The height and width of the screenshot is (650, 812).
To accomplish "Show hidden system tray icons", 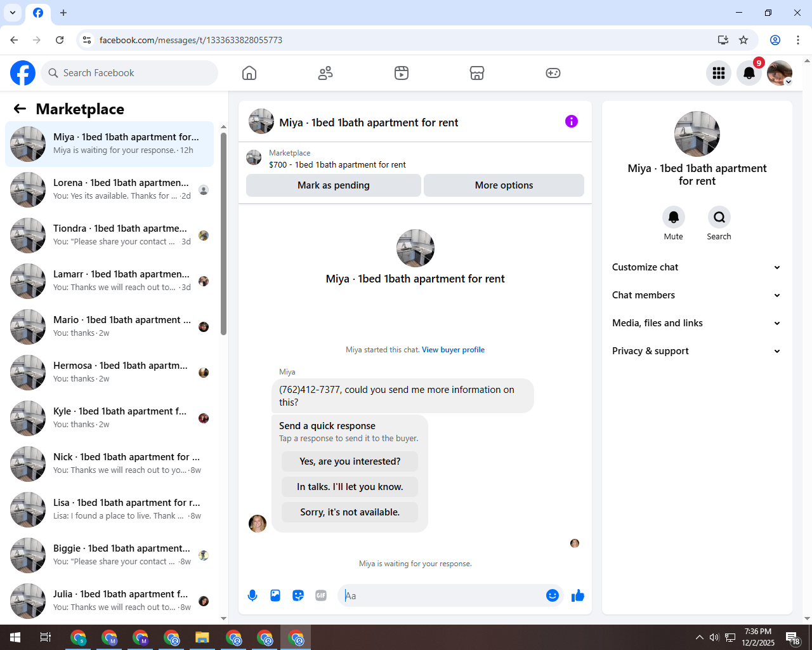I will click(x=699, y=637).
